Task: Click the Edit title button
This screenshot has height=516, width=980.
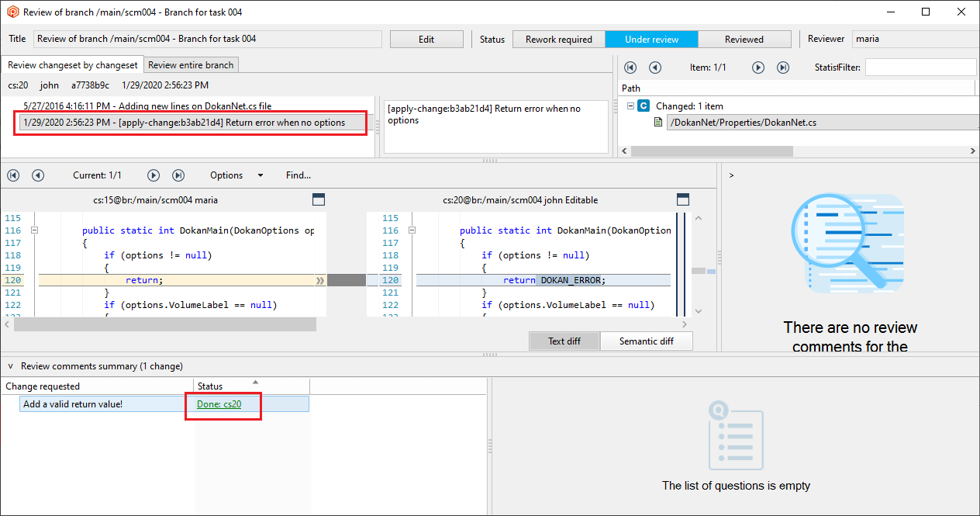Action: click(426, 40)
